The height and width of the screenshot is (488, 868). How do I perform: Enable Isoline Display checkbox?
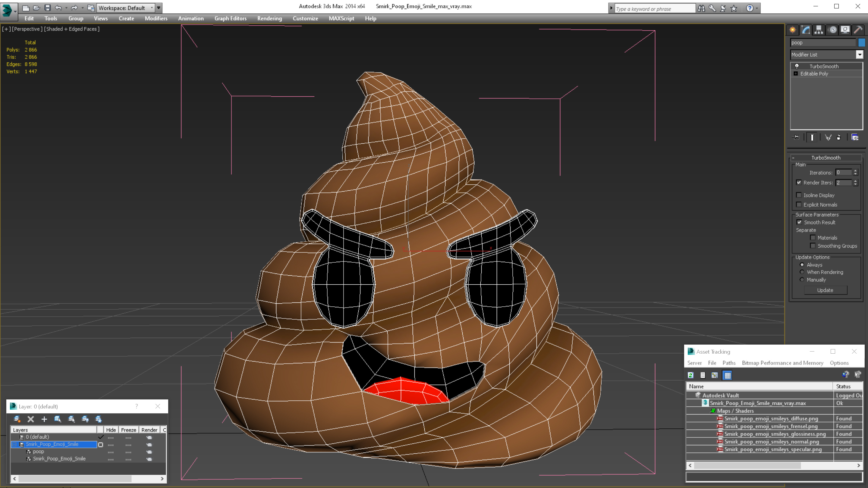click(x=799, y=195)
